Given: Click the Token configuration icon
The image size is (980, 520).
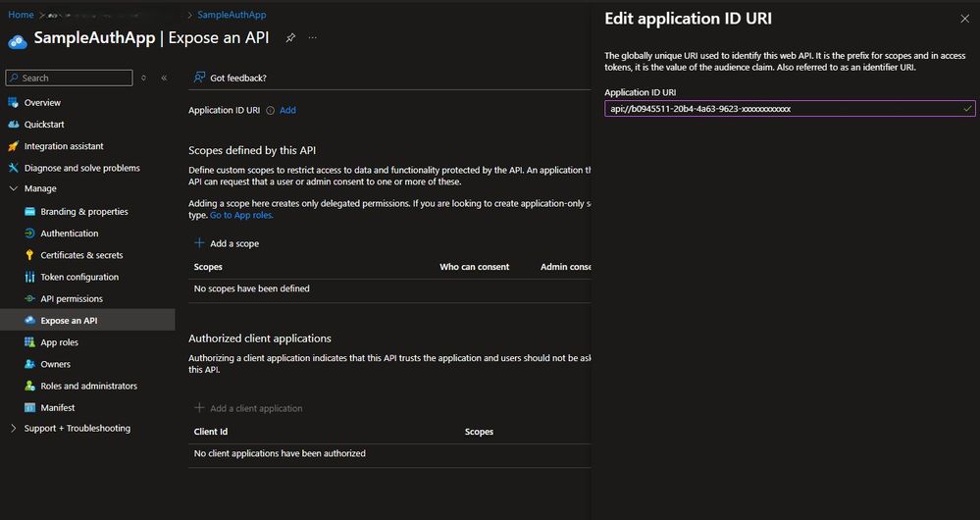Looking at the screenshot, I should click(x=29, y=277).
